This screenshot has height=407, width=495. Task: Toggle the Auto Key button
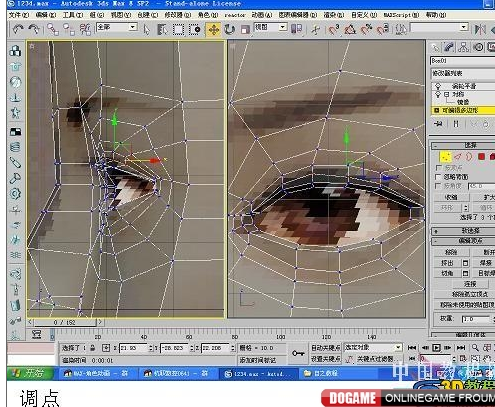tap(326, 348)
